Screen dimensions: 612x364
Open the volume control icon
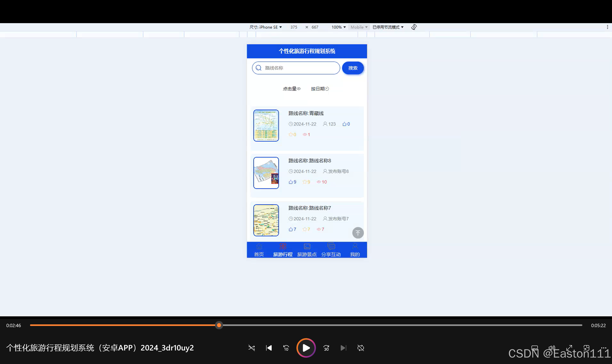coord(552,348)
